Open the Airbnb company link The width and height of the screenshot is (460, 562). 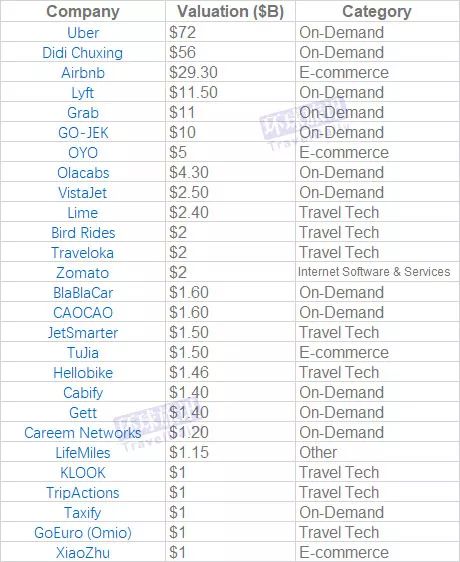83,73
